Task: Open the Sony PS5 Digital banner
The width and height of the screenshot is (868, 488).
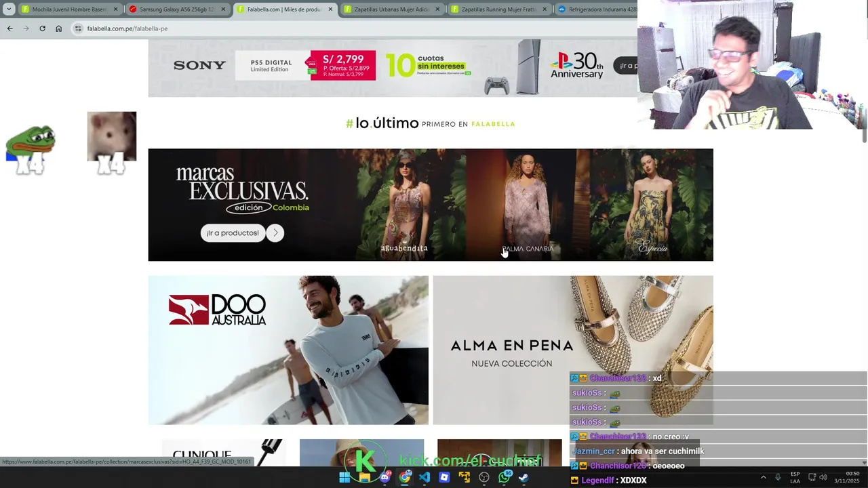Action: (393, 68)
